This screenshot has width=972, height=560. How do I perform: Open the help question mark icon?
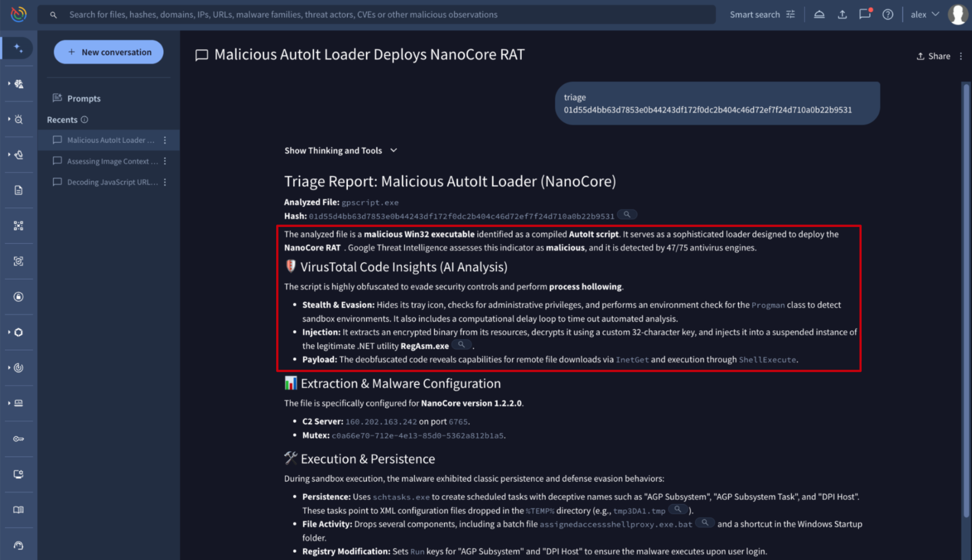pos(888,15)
